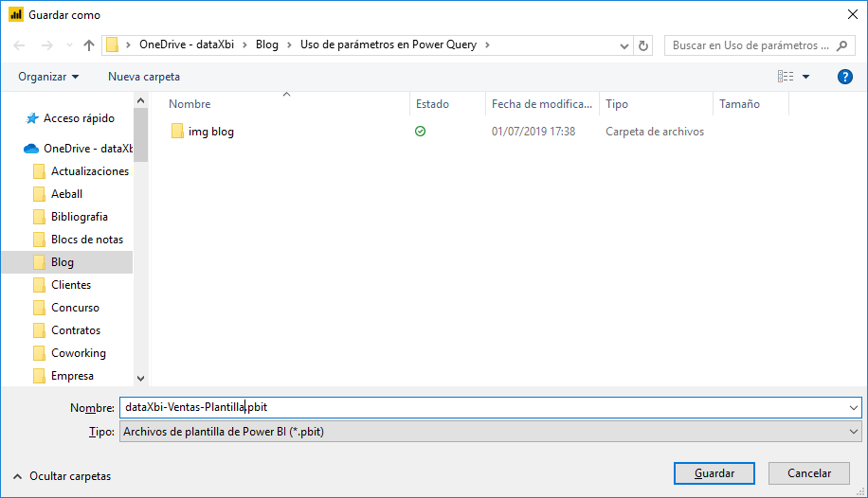Click the view layout icon

click(x=785, y=77)
